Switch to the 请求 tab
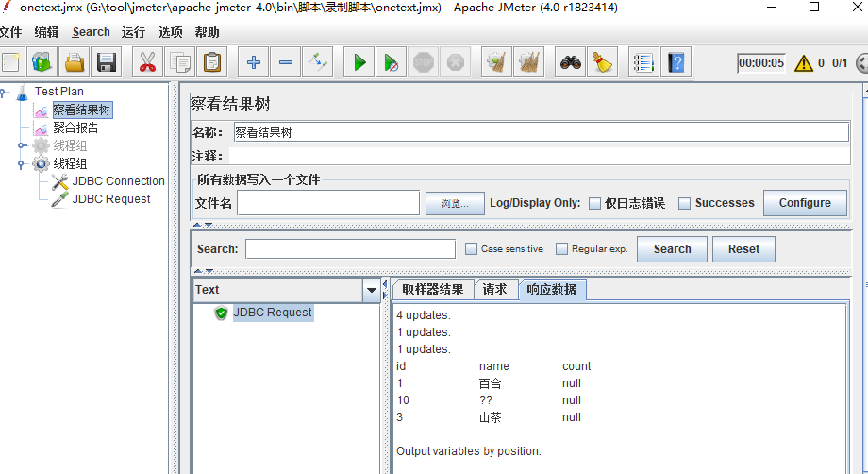Screen dimensions: 868x474 495,290
